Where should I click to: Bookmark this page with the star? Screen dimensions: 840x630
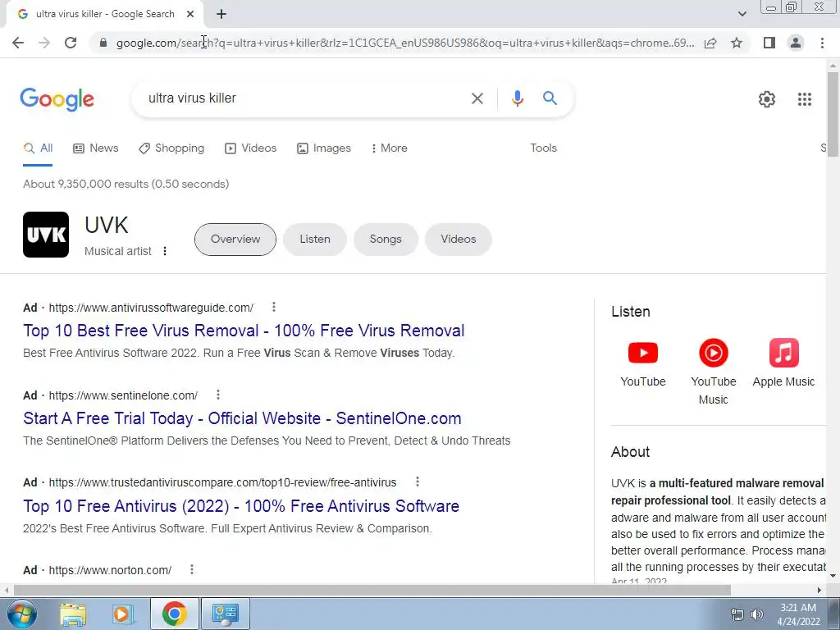click(737, 43)
